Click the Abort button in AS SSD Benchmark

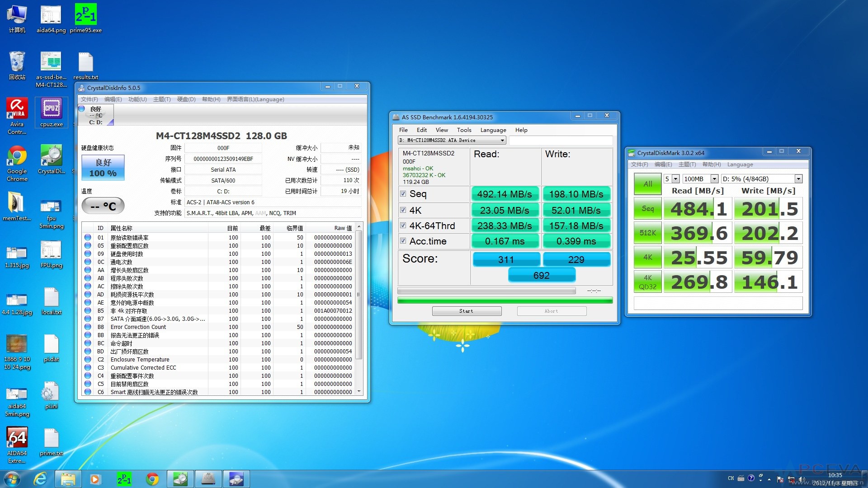coord(552,311)
